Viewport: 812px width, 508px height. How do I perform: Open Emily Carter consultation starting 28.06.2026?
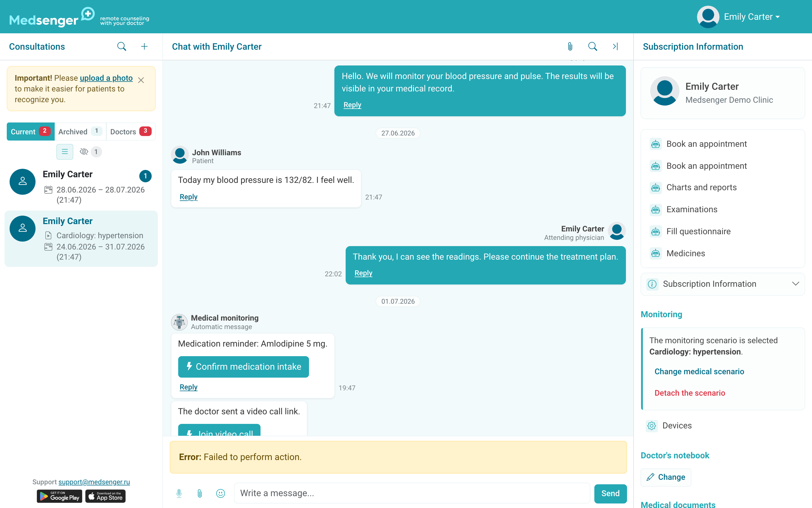coord(81,187)
